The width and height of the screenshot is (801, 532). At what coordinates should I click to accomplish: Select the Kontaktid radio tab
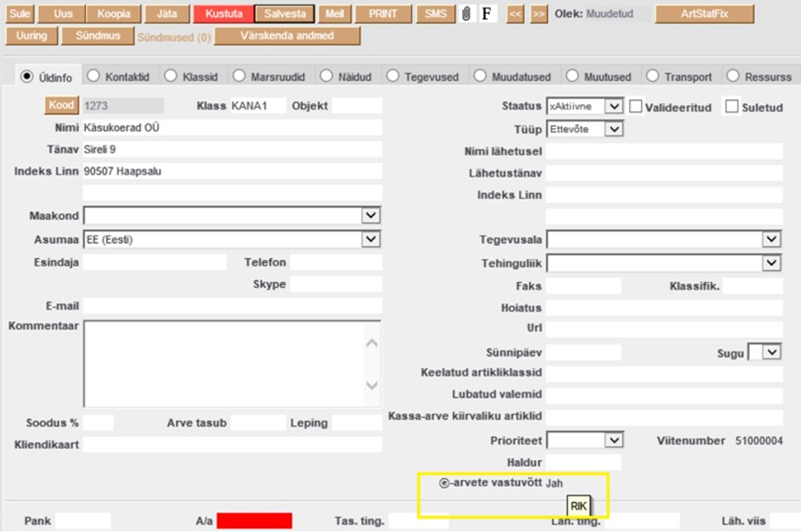(x=94, y=76)
